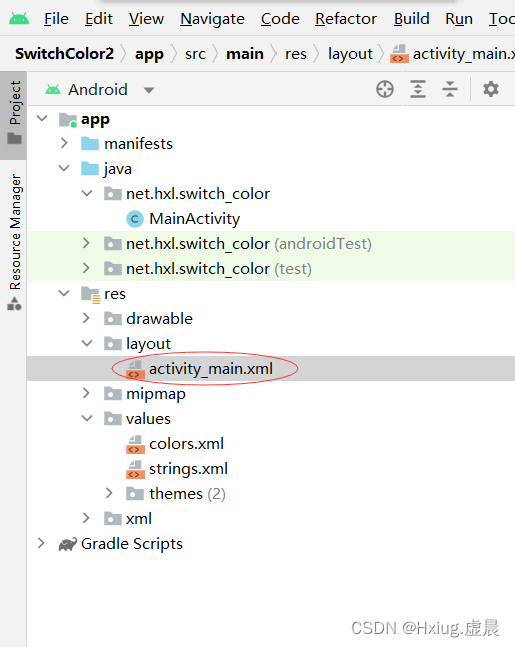Click the app module folder icon
Viewport: 515px width, 647px height.
pyautogui.click(x=68, y=120)
